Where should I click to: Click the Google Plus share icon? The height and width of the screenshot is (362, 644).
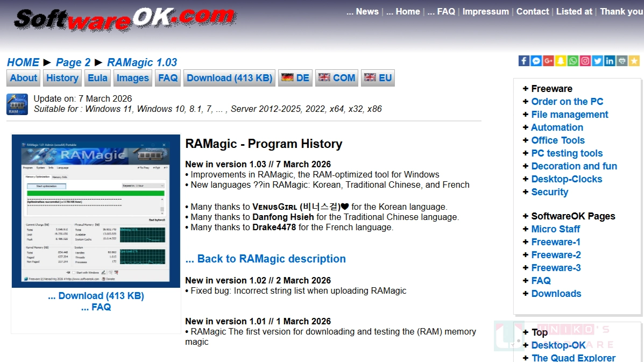(x=548, y=61)
